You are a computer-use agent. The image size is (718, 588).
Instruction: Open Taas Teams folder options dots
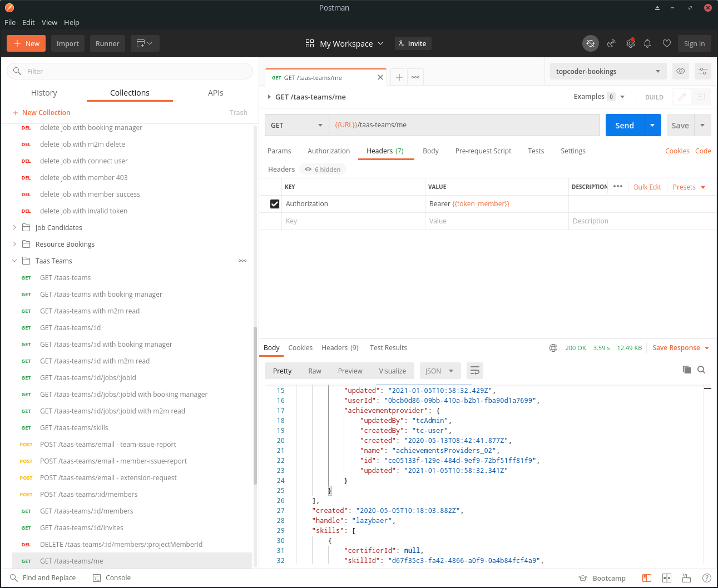tap(242, 261)
